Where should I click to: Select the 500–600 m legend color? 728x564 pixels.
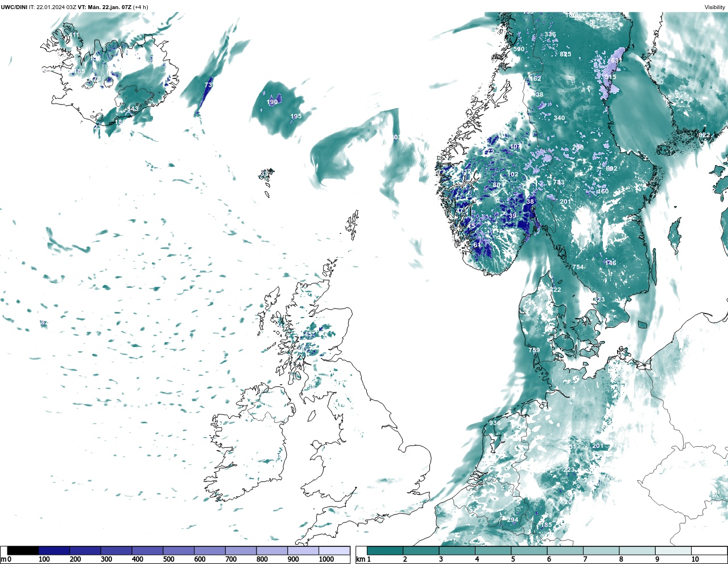tap(179, 551)
